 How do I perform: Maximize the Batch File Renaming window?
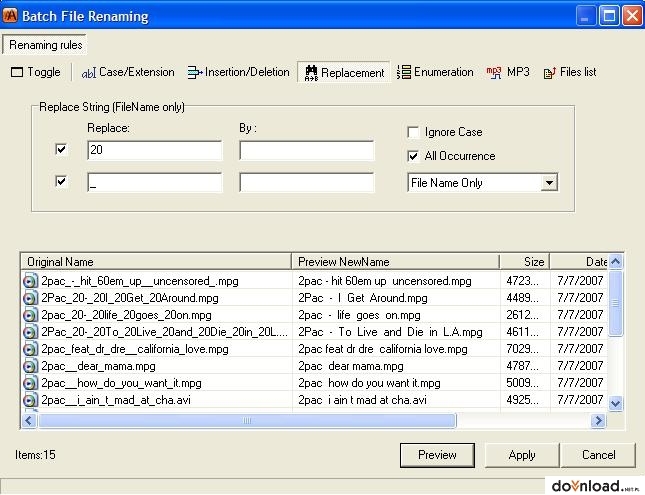(609, 16)
